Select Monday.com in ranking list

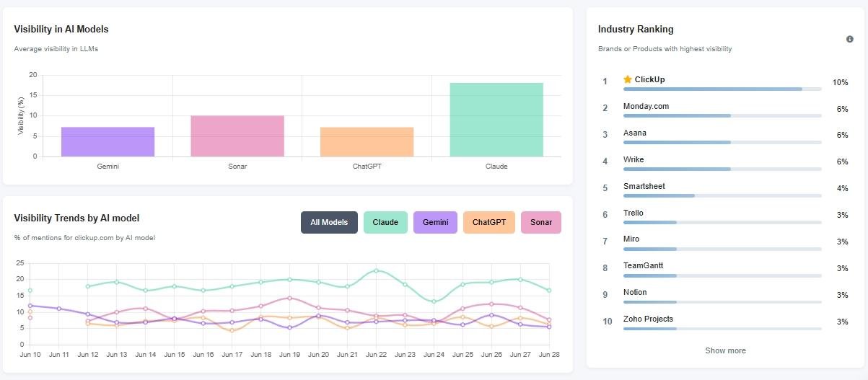point(646,107)
